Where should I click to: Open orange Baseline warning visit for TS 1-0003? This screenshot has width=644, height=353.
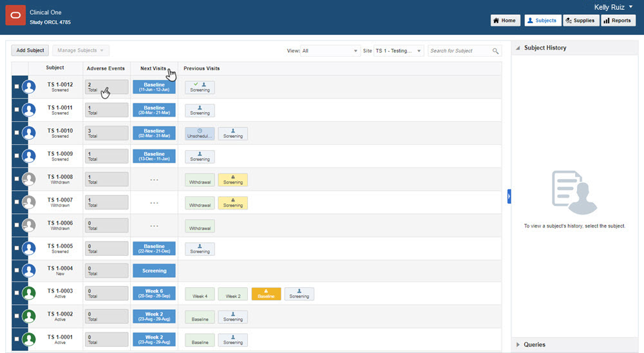pyautogui.click(x=266, y=294)
